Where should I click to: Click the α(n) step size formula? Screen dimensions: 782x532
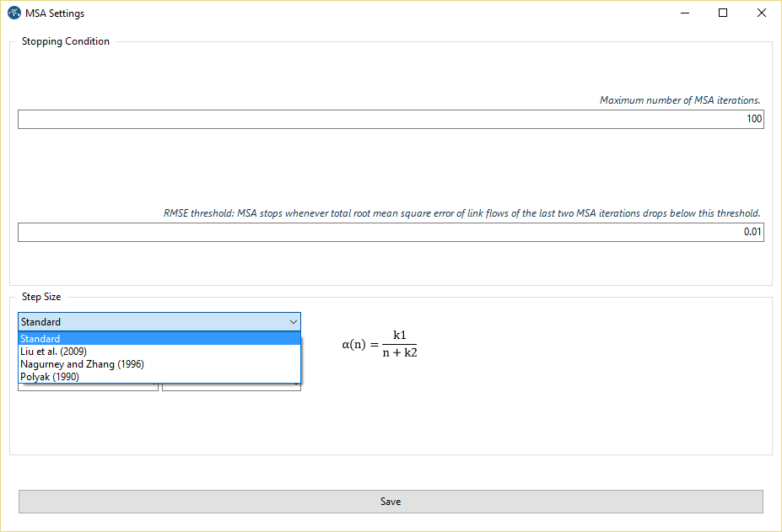click(380, 344)
